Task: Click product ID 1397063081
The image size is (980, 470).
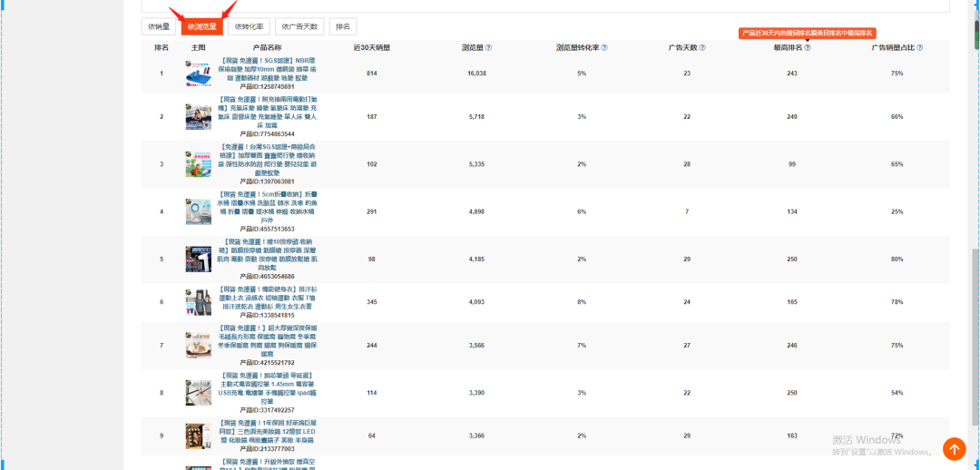Action: (267, 181)
